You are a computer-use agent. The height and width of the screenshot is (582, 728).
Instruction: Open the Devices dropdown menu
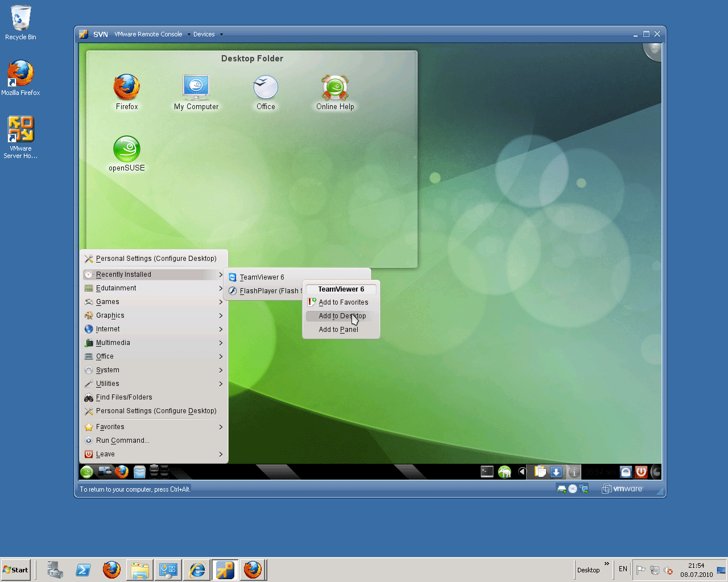(208, 34)
